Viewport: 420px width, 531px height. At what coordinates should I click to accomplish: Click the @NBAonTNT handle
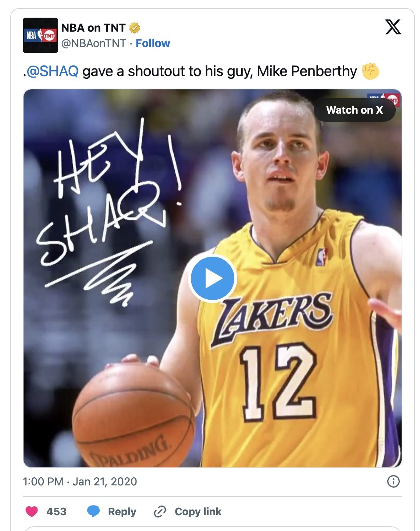click(93, 43)
